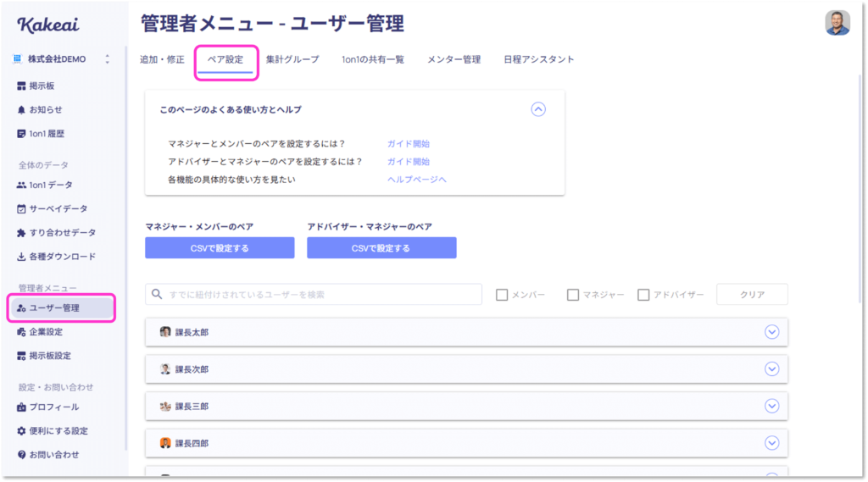This screenshot has width=868, height=482.
Task: Open お問い合わせ help icon
Action: tap(21, 454)
